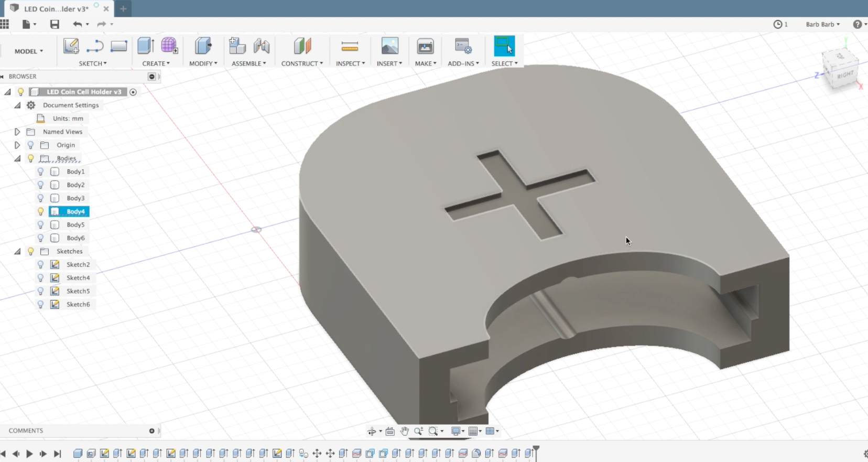The width and height of the screenshot is (868, 462).
Task: Click the Create Sketch icon
Action: click(71, 46)
